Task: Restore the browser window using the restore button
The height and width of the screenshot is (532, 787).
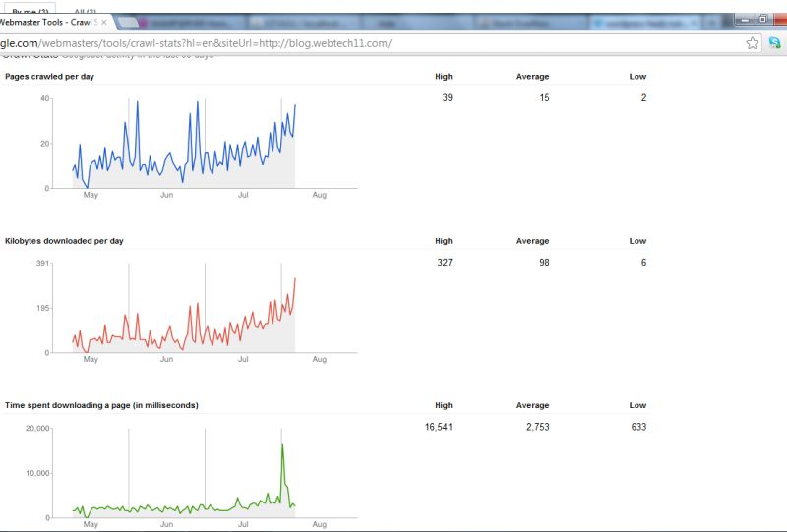Action: pos(762,19)
